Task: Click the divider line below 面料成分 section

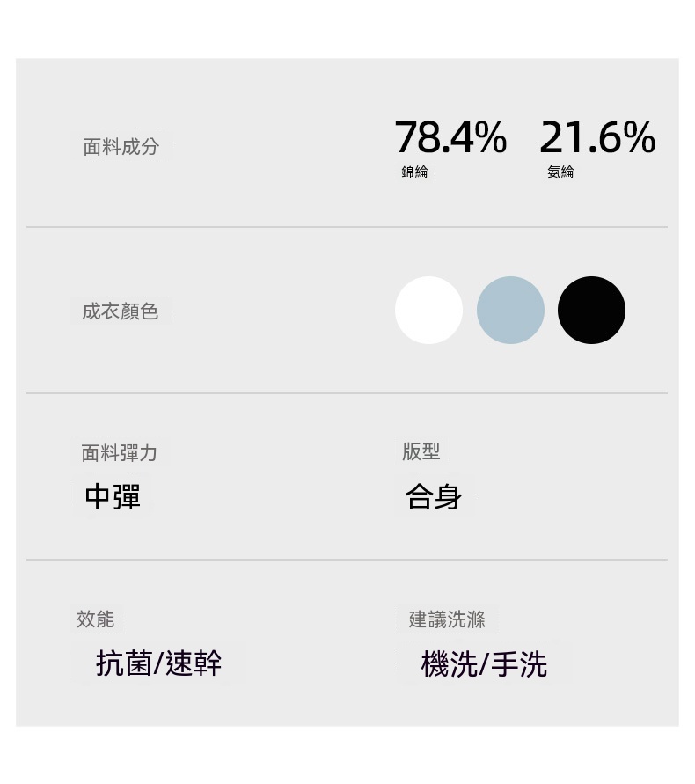Action: [347, 227]
